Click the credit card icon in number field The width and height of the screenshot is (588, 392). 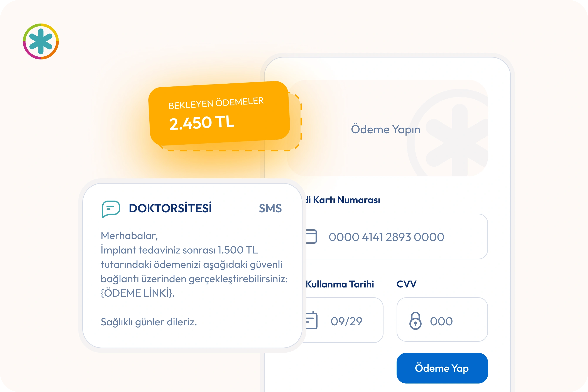tap(311, 236)
